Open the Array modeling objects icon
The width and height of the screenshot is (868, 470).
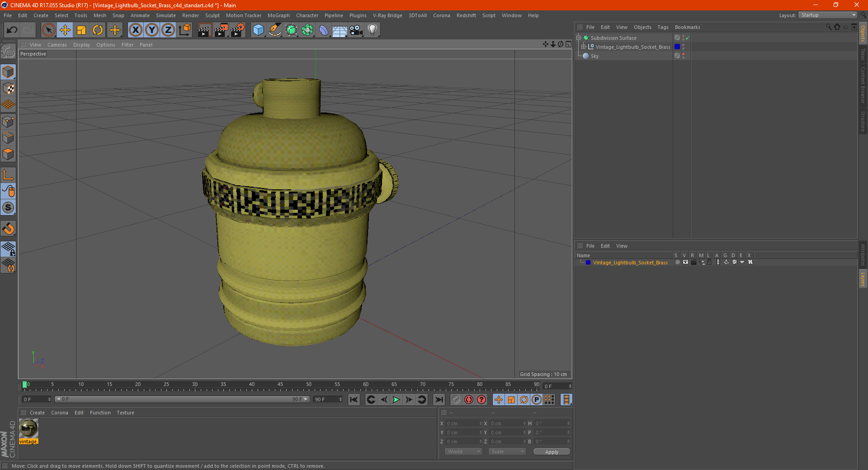307,30
